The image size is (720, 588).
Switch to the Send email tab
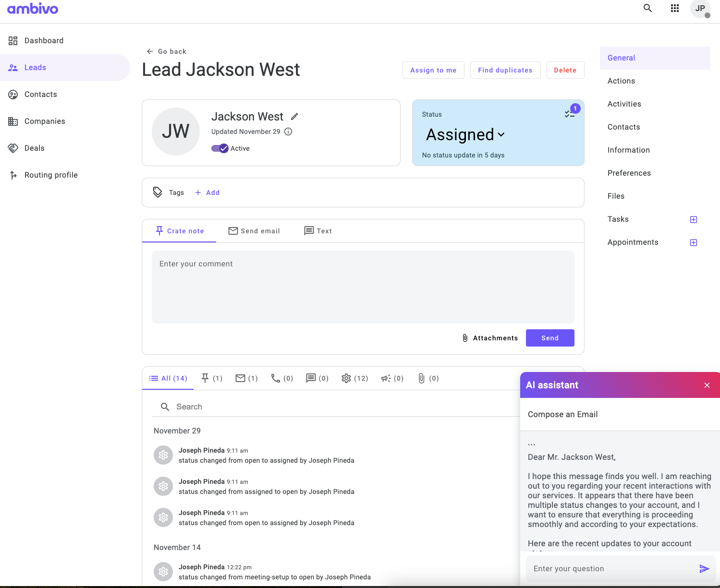(x=254, y=231)
